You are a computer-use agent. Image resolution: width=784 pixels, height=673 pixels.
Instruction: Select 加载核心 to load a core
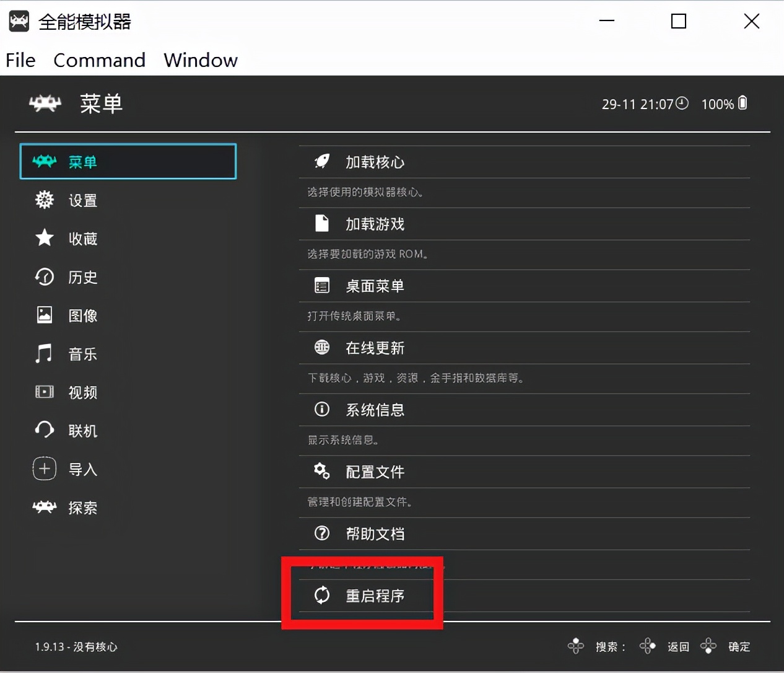[375, 162]
